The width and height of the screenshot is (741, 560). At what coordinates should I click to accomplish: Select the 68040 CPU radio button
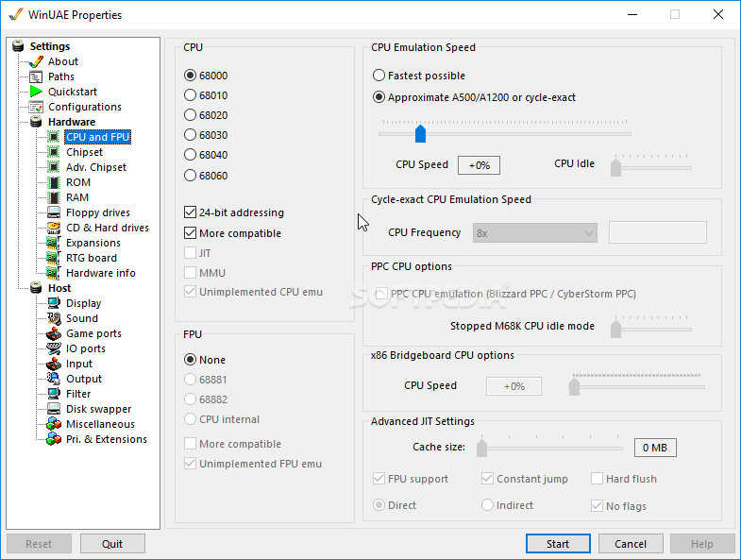[x=190, y=155]
